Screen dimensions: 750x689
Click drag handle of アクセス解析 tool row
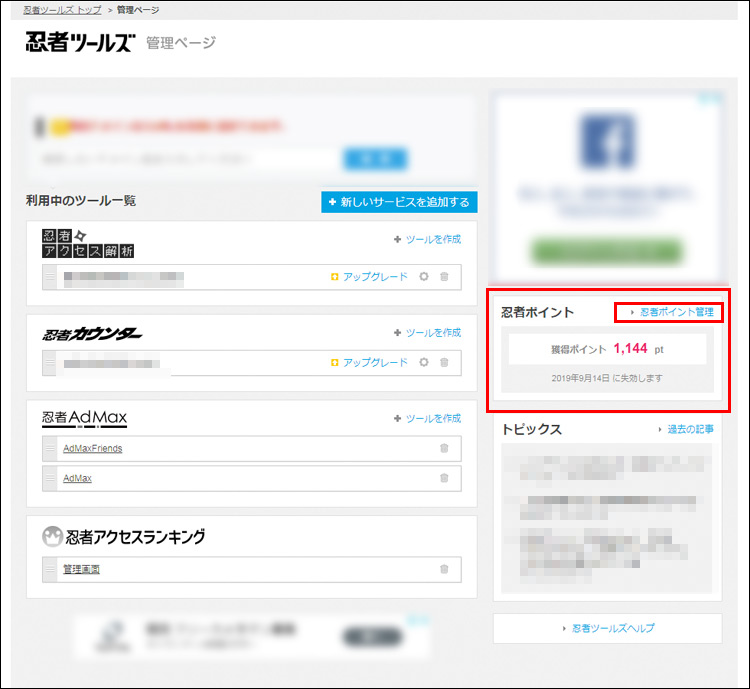[x=50, y=277]
